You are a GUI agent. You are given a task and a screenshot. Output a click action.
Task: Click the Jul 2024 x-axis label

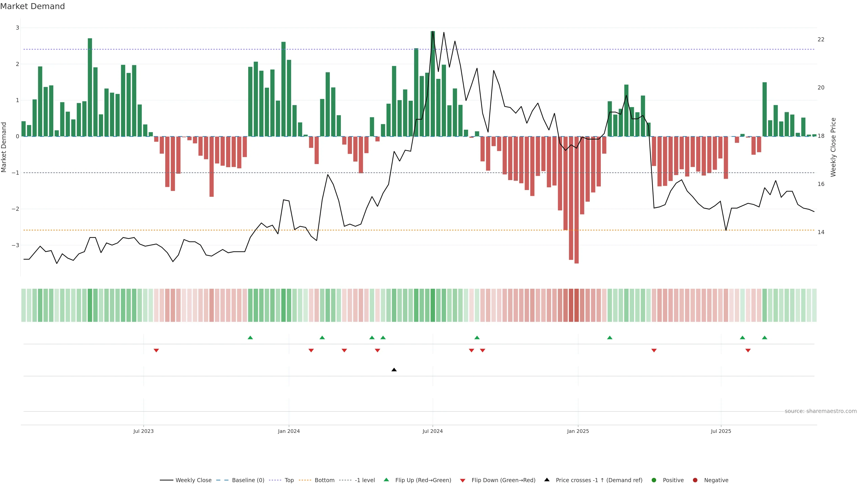432,431
